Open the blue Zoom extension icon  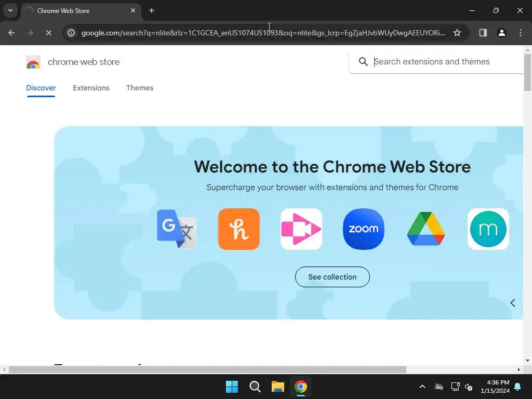[364, 229]
